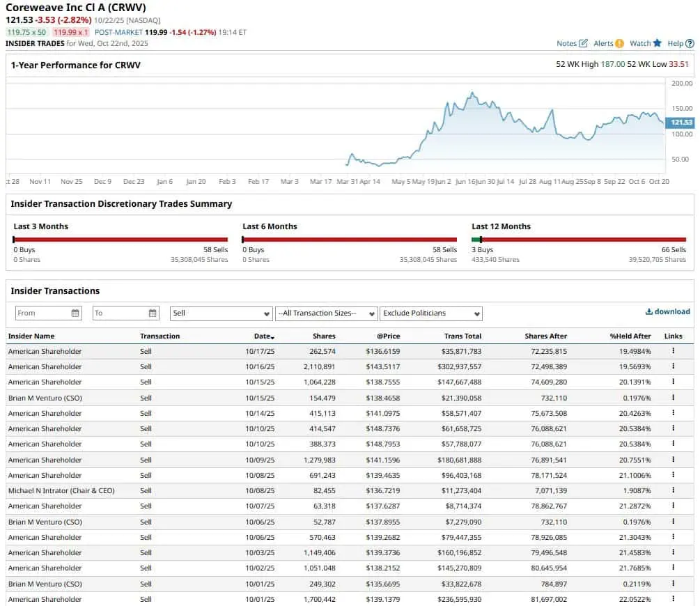Open the Exclude Politicians filter dropdown

pyautogui.click(x=430, y=313)
